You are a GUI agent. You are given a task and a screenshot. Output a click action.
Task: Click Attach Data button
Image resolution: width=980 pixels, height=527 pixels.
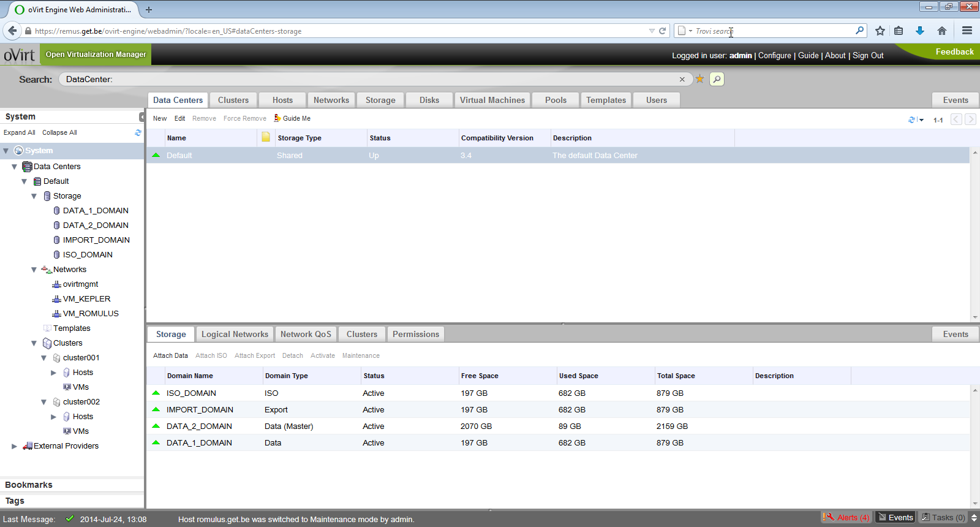(170, 355)
